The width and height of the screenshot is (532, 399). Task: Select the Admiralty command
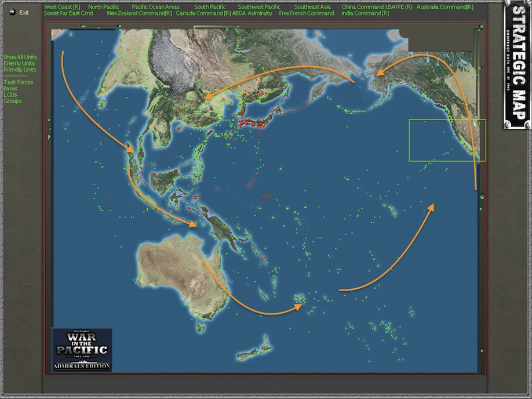[x=260, y=13]
